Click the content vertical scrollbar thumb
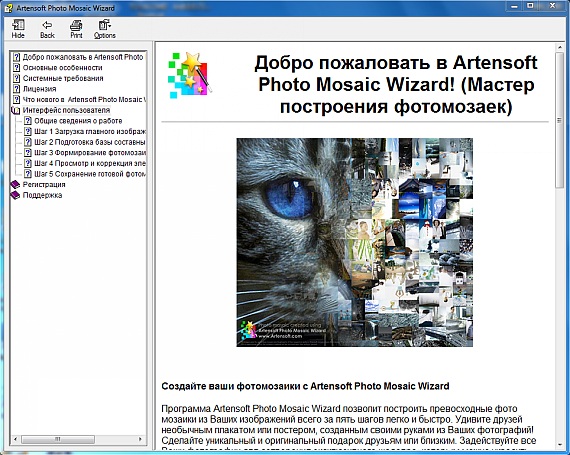Image resolution: width=570 pixels, height=455 pixels. 559,120
